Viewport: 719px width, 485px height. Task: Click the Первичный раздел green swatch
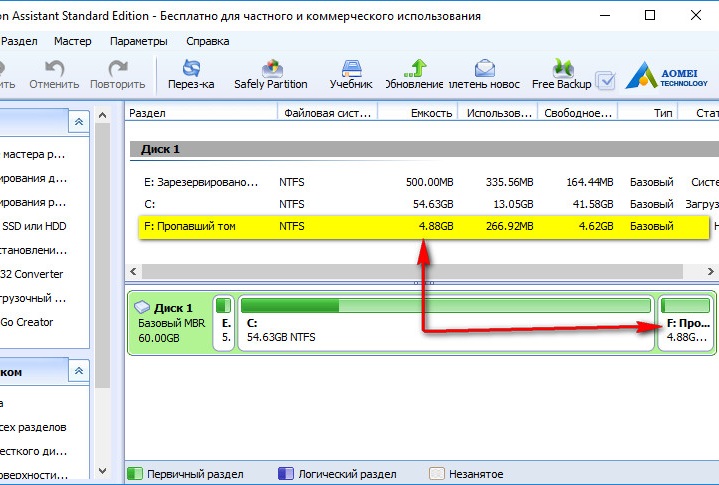135,474
